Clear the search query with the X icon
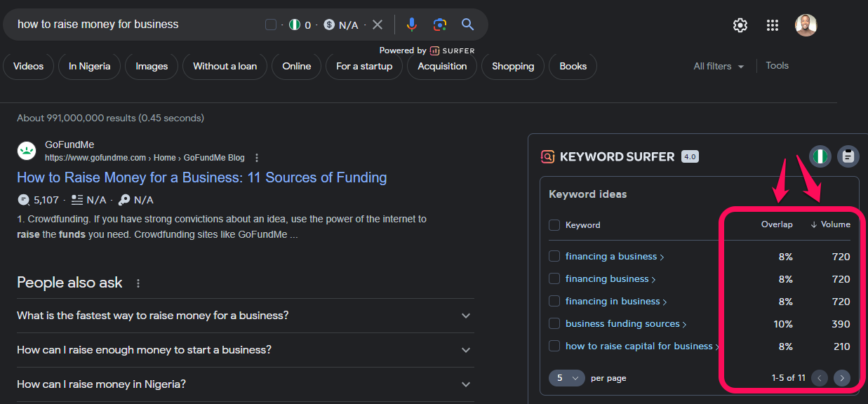This screenshot has width=868, height=404. 378,25
